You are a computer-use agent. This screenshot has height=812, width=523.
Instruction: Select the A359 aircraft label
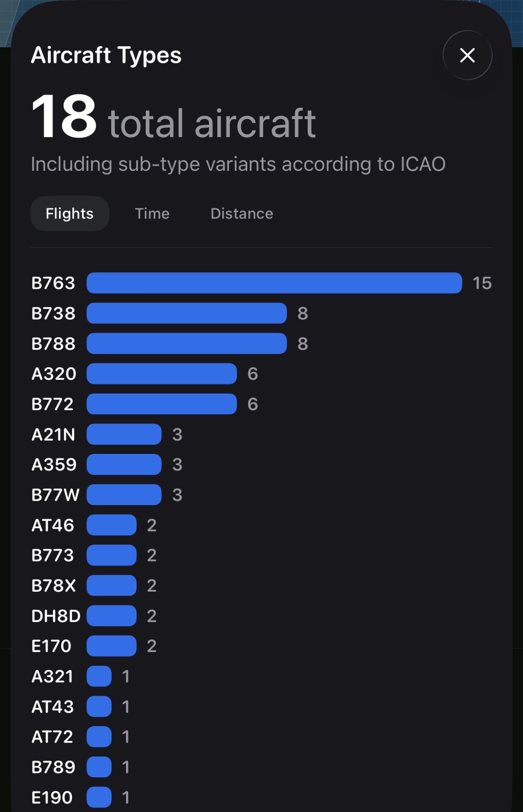(53, 465)
